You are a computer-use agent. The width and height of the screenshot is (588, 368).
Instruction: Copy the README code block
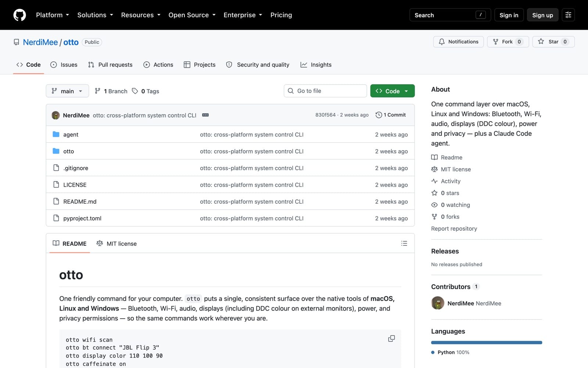coord(391,339)
